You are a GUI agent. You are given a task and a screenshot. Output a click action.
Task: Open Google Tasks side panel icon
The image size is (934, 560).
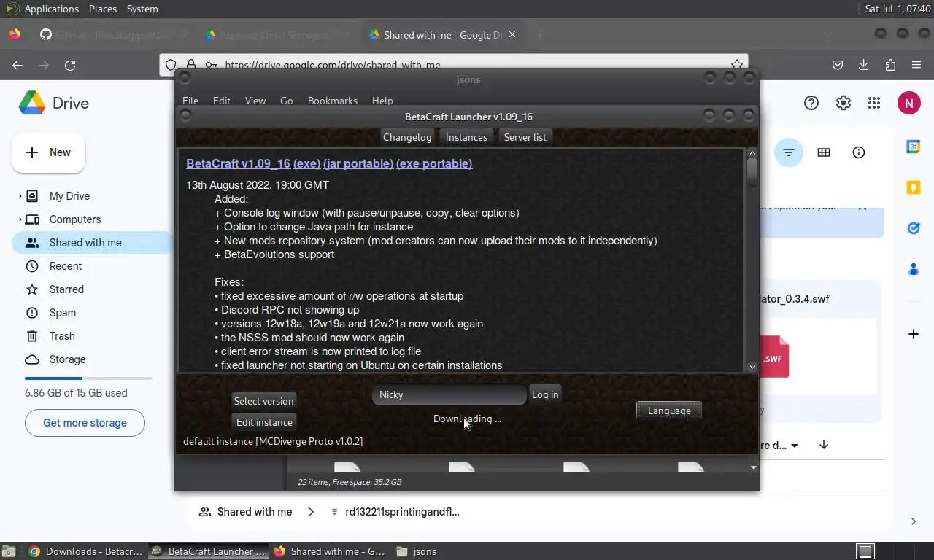[914, 228]
